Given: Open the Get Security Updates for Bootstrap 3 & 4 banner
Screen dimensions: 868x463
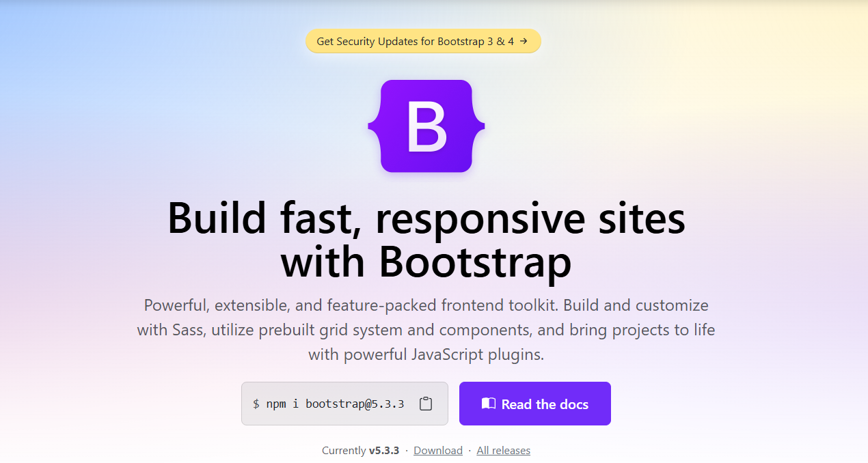Looking at the screenshot, I should (x=423, y=41).
